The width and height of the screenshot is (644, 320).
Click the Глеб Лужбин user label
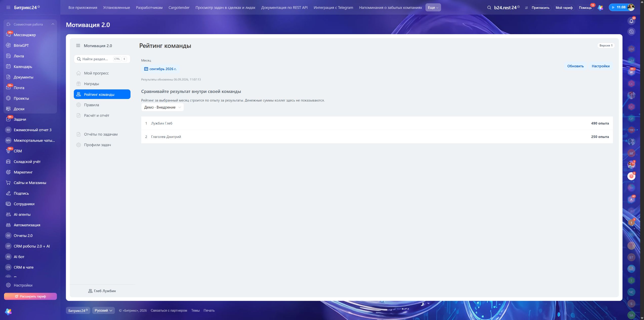[x=102, y=291]
